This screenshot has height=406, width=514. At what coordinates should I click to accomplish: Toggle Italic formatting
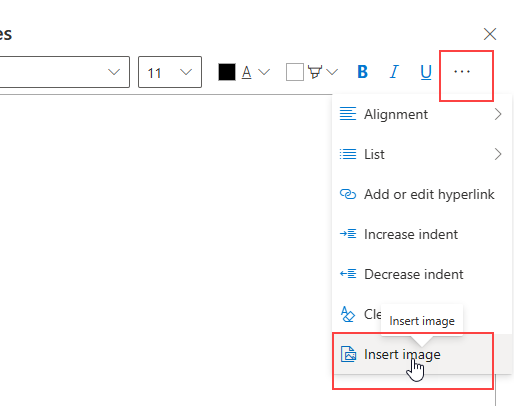click(394, 72)
